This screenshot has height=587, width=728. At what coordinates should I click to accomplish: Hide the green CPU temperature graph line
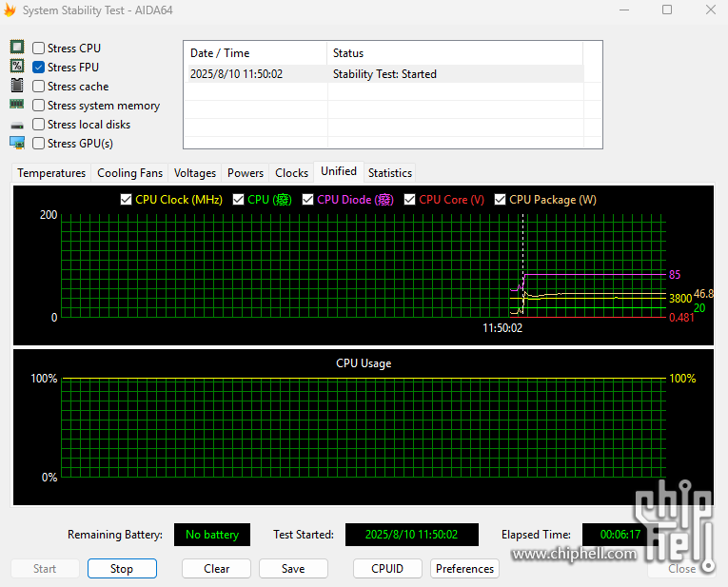238,200
